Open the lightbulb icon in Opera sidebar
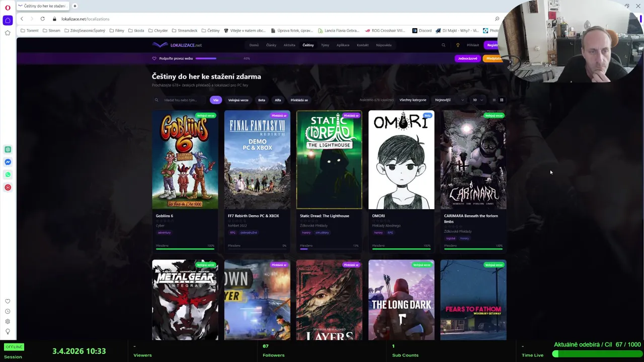 tap(8, 331)
